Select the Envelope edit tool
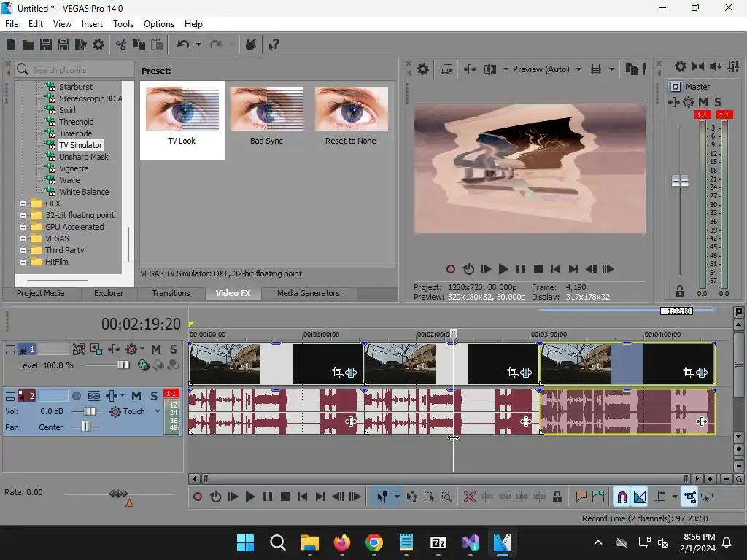 pos(411,497)
